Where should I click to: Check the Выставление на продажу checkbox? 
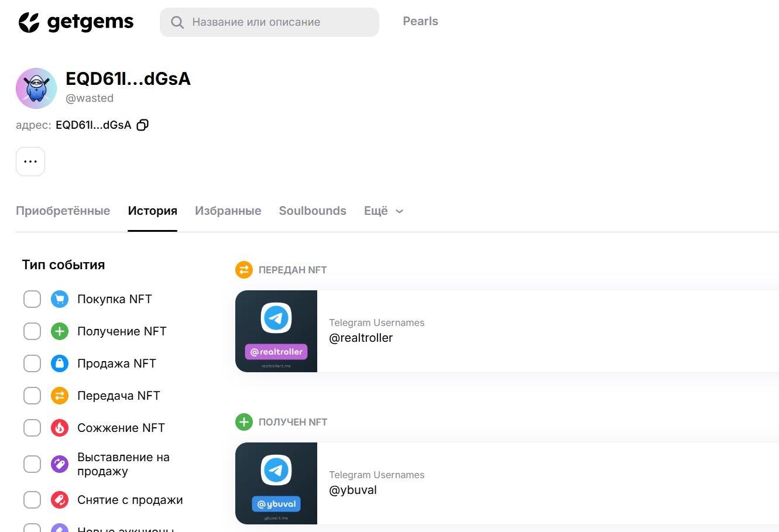32,464
